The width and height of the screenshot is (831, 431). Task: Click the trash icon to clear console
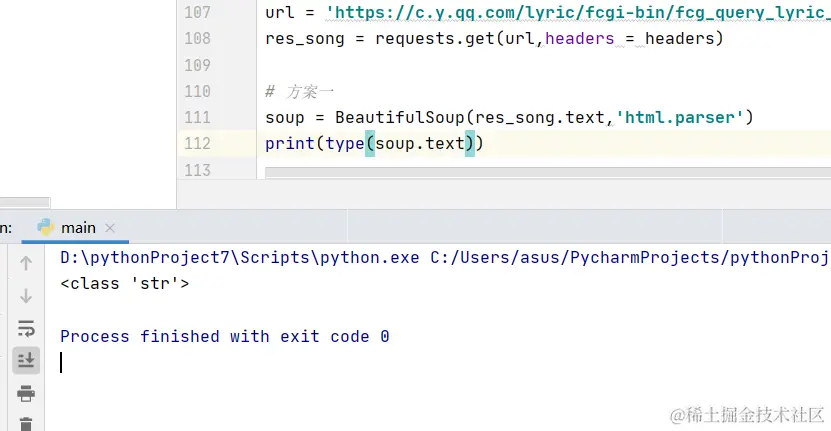(26, 424)
